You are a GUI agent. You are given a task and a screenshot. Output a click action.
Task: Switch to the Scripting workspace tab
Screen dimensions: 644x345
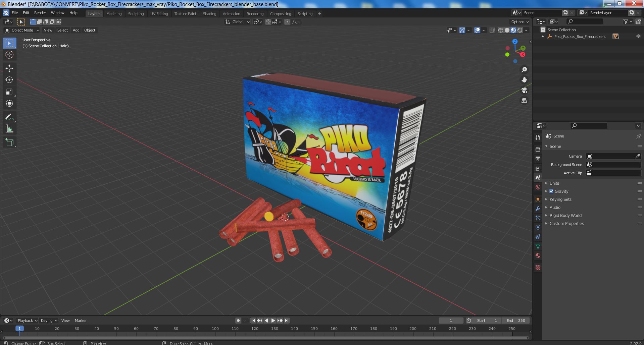pos(305,14)
